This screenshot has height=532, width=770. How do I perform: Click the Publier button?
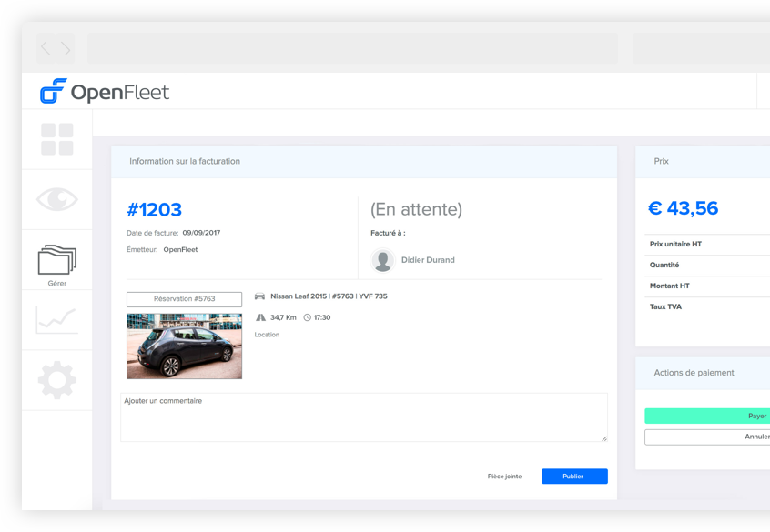(x=574, y=476)
